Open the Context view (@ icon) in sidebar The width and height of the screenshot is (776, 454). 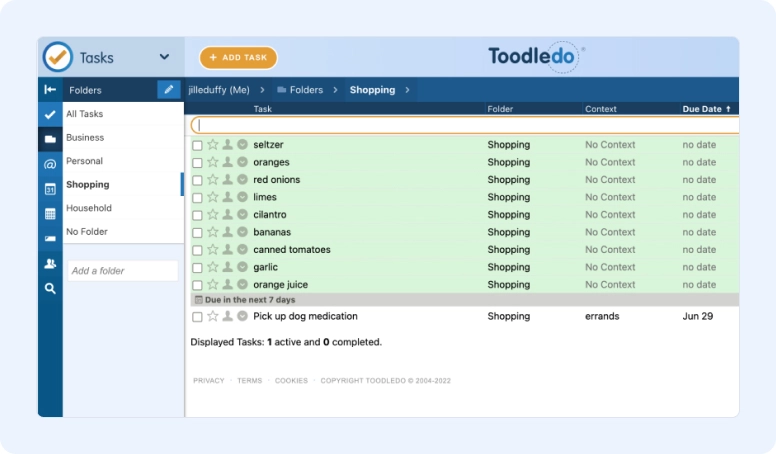[x=50, y=164]
